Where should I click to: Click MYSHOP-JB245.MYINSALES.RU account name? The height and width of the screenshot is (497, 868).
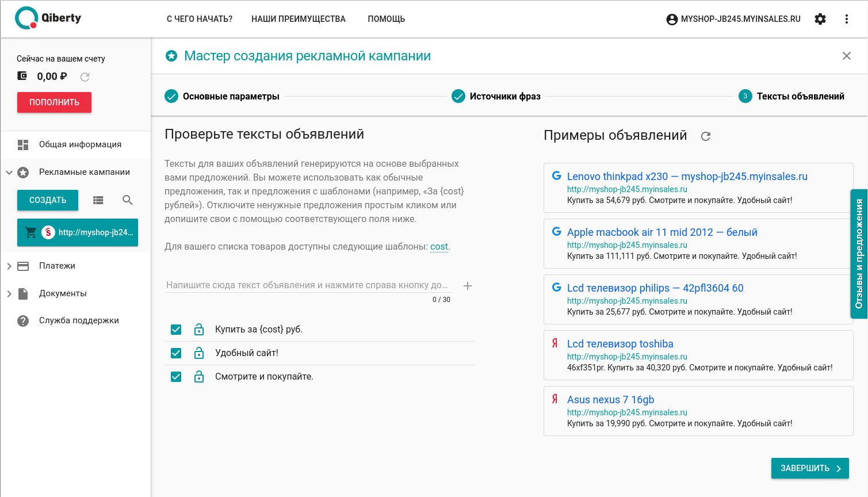[741, 19]
